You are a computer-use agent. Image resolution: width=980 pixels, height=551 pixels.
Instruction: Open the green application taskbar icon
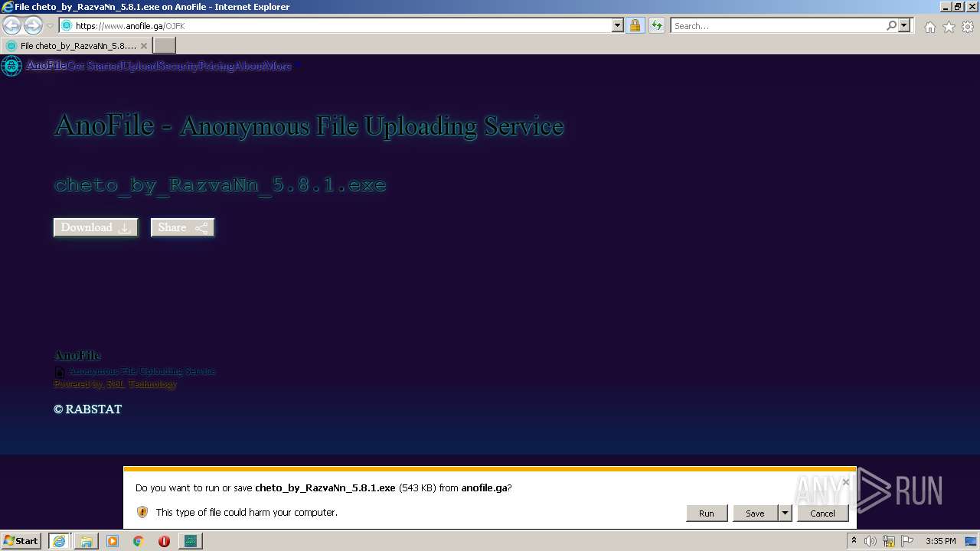(190, 541)
